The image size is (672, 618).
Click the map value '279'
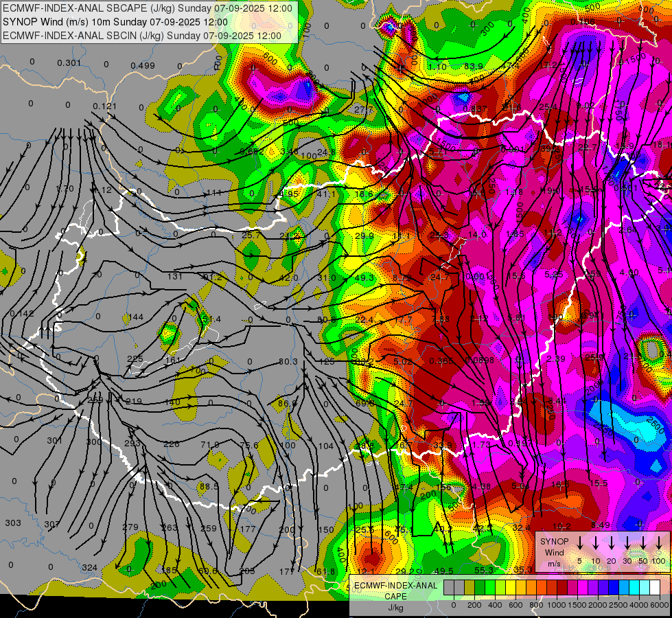[130, 527]
